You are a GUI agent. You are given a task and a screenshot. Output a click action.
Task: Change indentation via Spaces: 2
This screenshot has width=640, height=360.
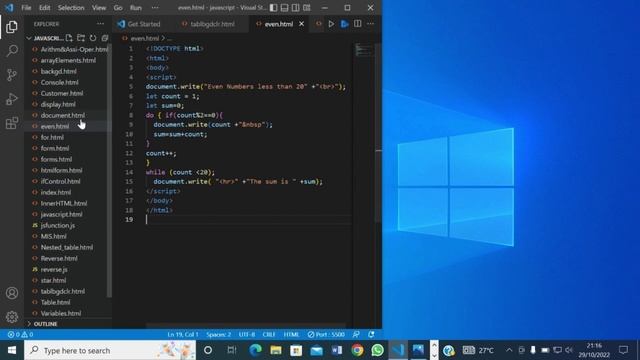click(218, 334)
